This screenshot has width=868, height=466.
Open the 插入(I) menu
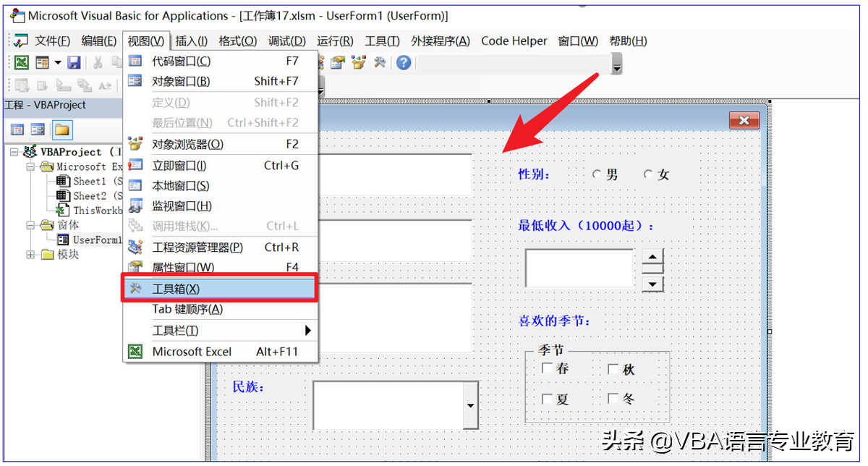click(x=192, y=41)
